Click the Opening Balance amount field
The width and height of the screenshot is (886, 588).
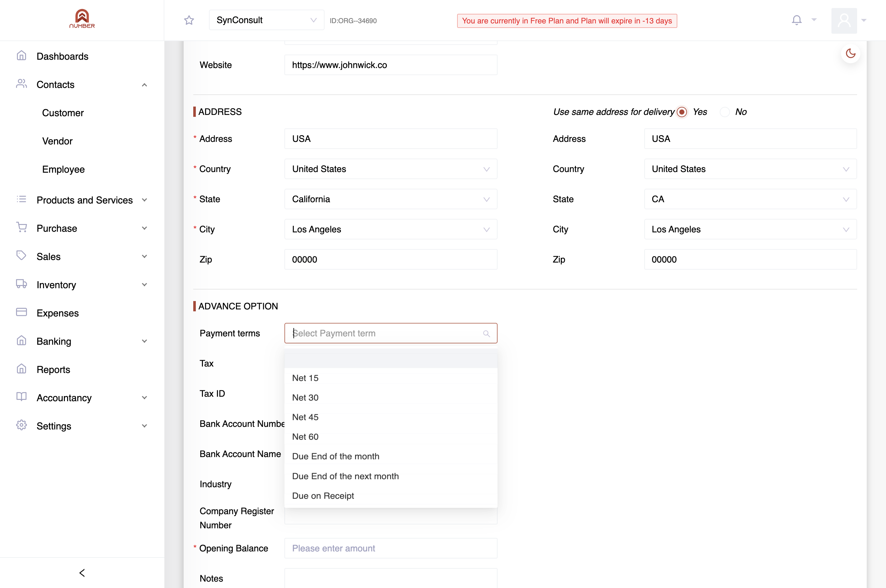391,548
